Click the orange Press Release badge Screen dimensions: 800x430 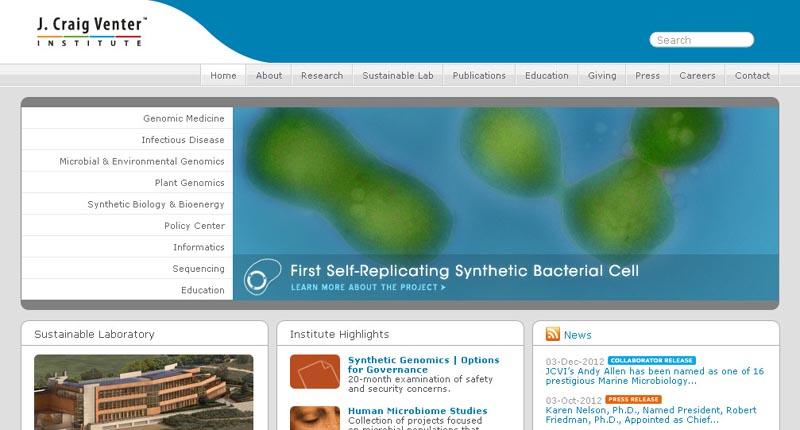tap(633, 399)
